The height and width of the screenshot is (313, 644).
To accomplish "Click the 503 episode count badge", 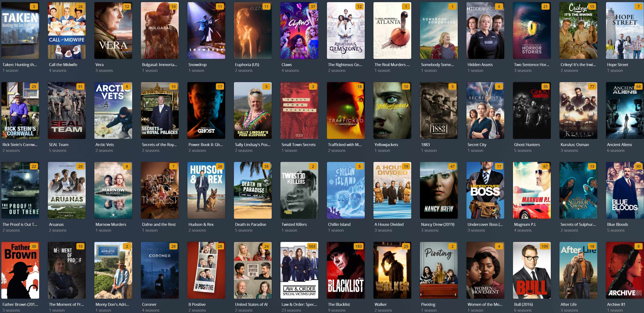I will 312,246.
